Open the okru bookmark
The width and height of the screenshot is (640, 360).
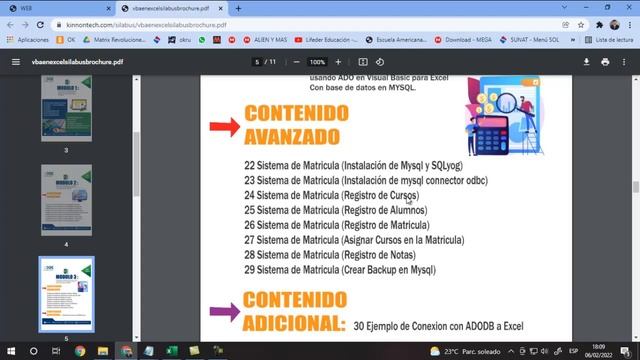180,40
